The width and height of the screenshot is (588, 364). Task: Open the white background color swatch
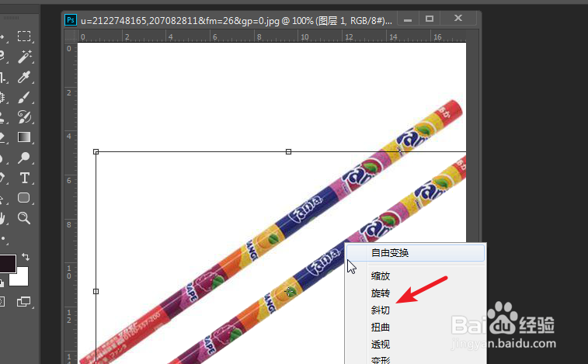[x=21, y=279]
